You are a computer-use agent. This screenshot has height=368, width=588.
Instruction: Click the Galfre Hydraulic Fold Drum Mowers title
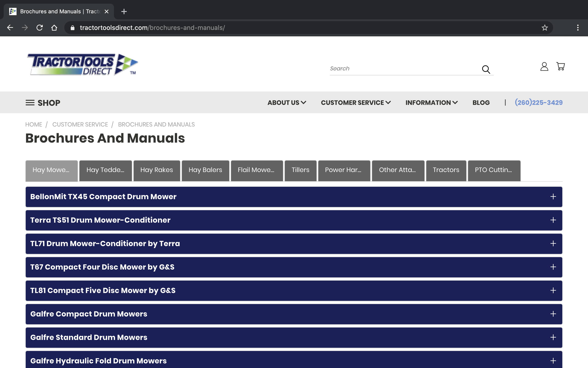click(x=98, y=361)
